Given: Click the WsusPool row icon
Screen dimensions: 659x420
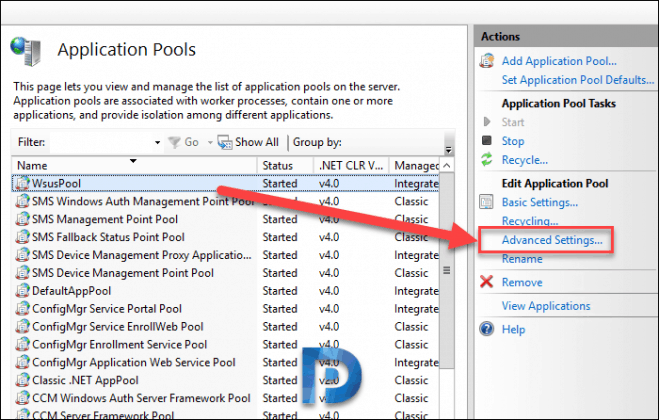Looking at the screenshot, I should (x=22, y=183).
